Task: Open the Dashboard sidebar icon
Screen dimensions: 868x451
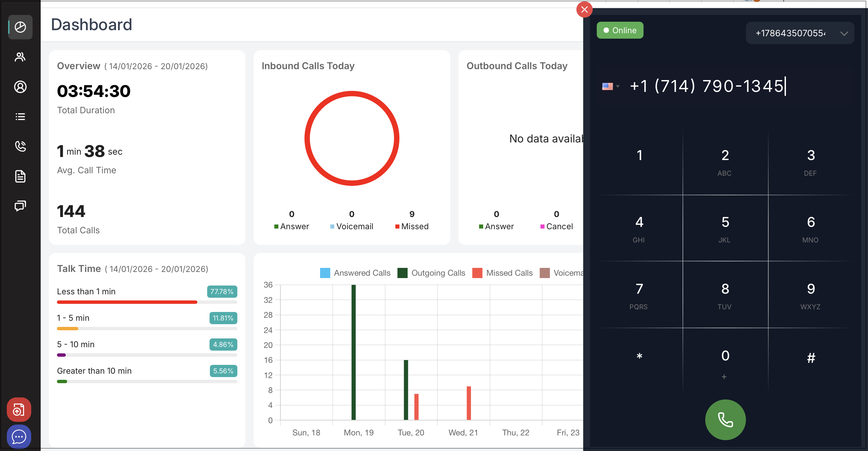Action: click(x=20, y=27)
